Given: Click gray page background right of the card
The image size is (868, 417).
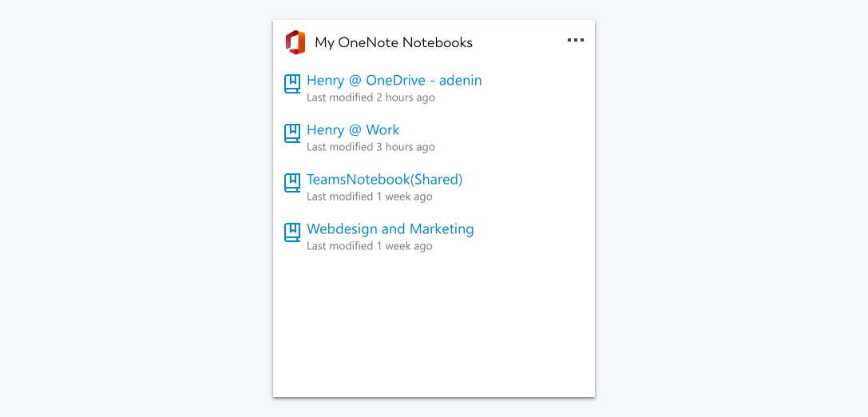Looking at the screenshot, I should 731,208.
